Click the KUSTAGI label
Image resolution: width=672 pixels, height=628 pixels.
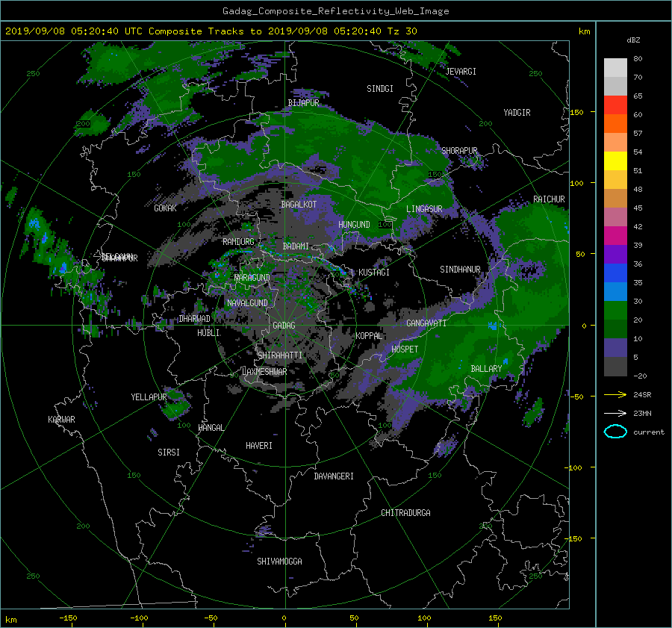point(374,273)
